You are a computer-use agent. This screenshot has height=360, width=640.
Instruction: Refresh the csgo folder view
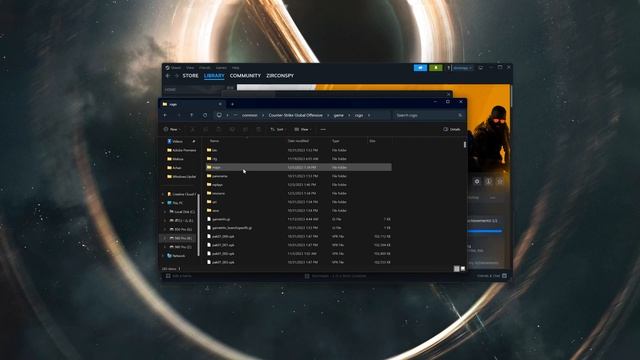(205, 116)
